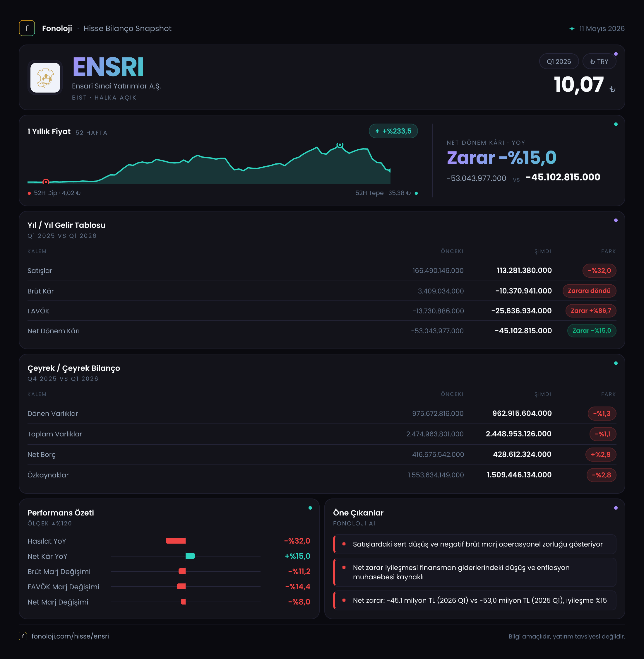Screen dimensions: 644x659
Task: Click the 1 Yıllık Fiyat heading
Action: tap(49, 132)
